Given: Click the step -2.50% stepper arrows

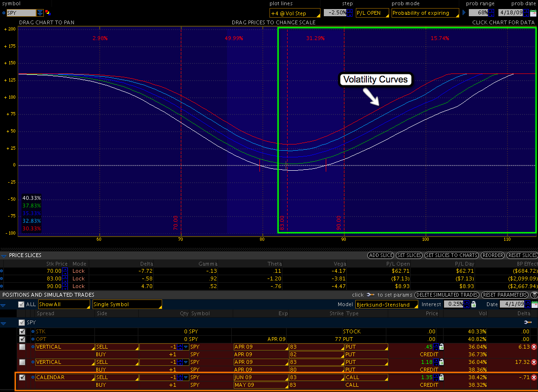Looking at the screenshot, I should 350,13.
